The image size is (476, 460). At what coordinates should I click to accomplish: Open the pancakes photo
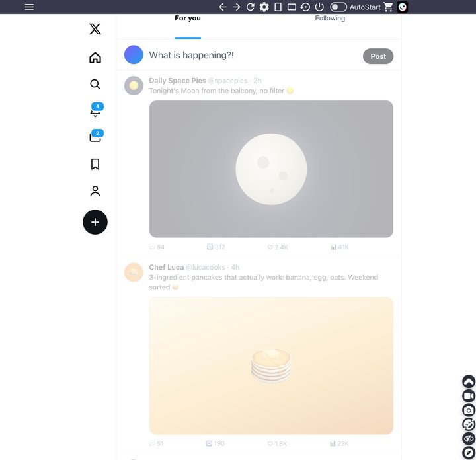[271, 365]
